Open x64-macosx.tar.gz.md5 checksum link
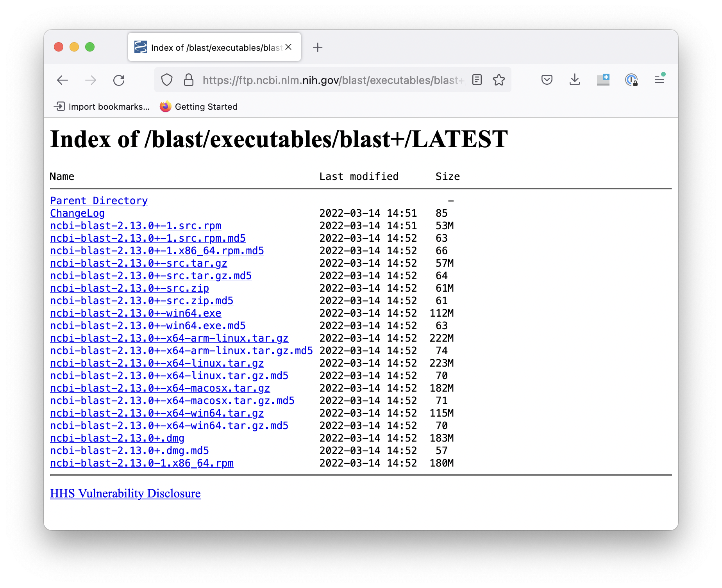Image resolution: width=722 pixels, height=588 pixels. tap(172, 401)
